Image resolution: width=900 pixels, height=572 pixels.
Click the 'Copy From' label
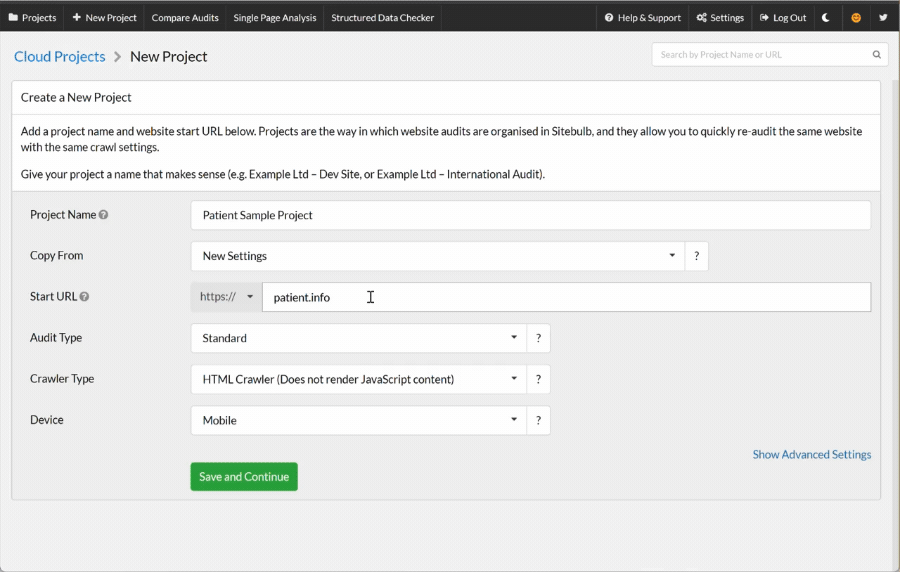pyautogui.click(x=56, y=255)
